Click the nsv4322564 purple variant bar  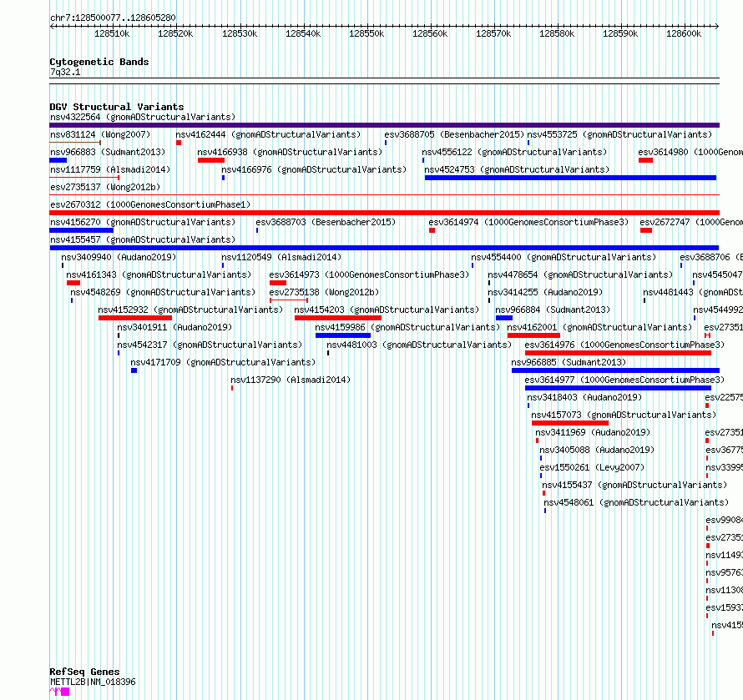pyautogui.click(x=384, y=125)
